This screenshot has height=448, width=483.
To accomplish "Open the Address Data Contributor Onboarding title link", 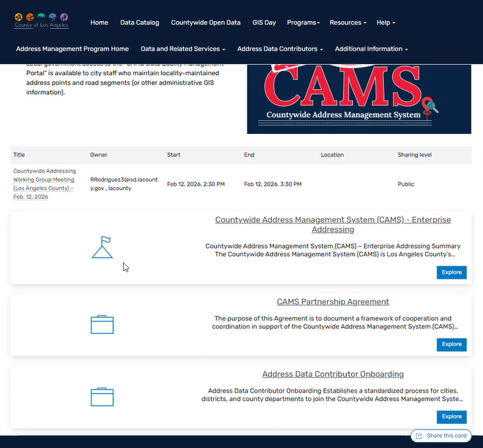I will (333, 374).
